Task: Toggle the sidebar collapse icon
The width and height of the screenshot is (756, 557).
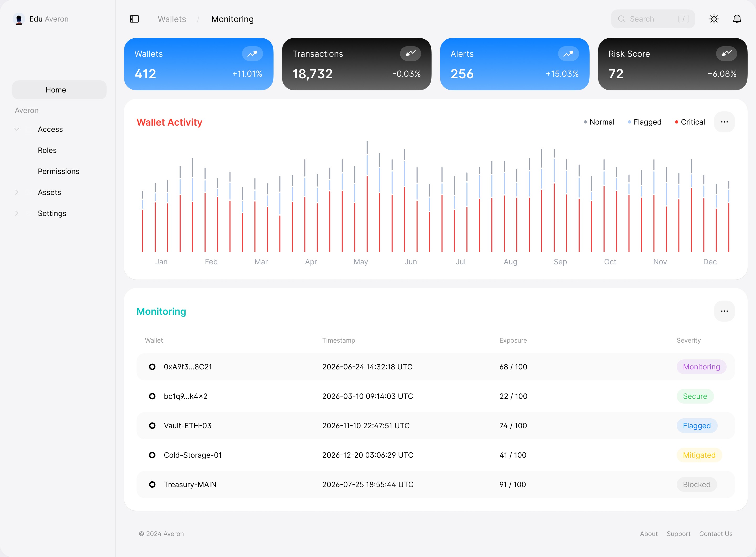Action: [x=134, y=19]
